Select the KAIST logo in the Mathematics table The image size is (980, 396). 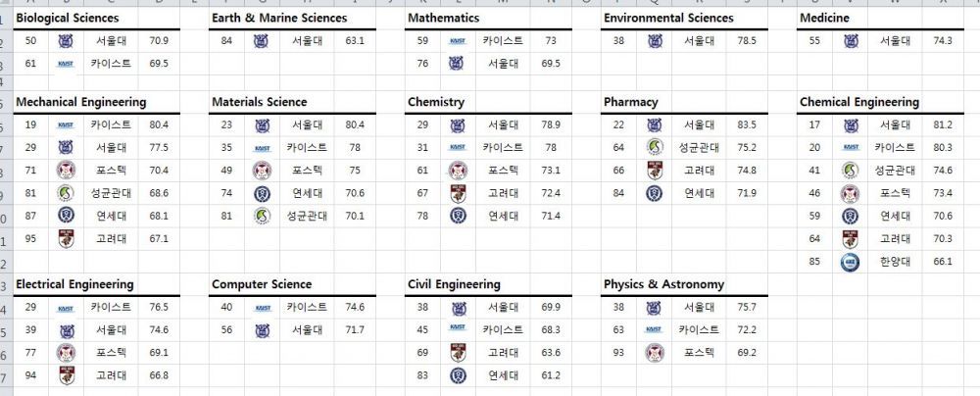coord(458,41)
